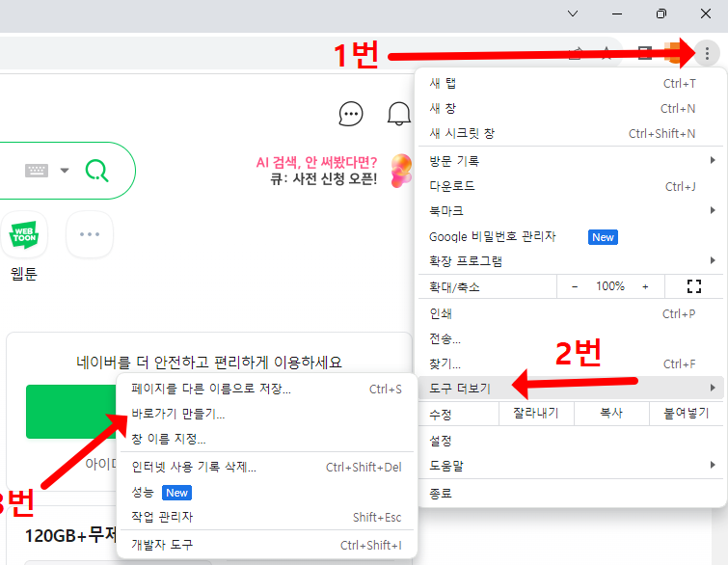Select 새 창 menu item
The height and width of the screenshot is (565, 728).
click(x=571, y=109)
